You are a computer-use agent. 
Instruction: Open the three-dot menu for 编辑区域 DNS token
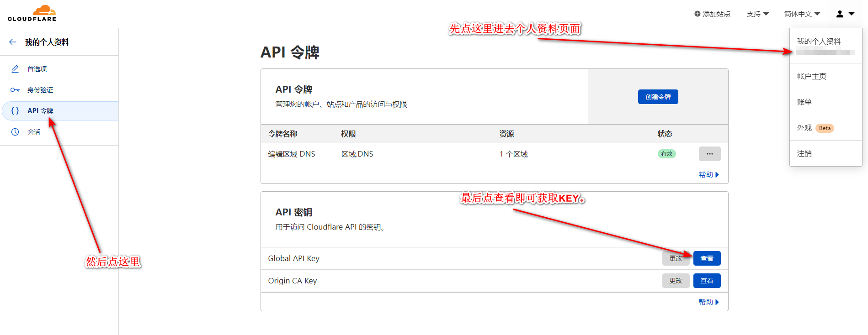pyautogui.click(x=710, y=154)
